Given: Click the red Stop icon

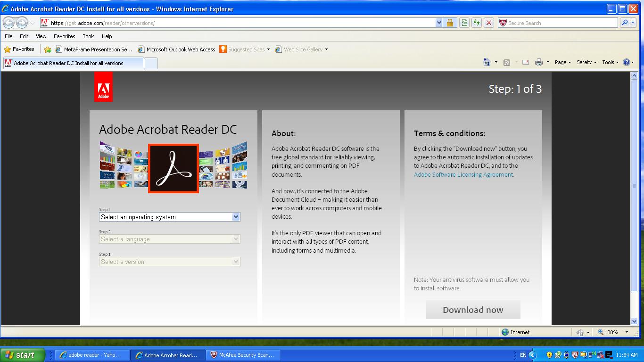Looking at the screenshot, I should click(489, 23).
